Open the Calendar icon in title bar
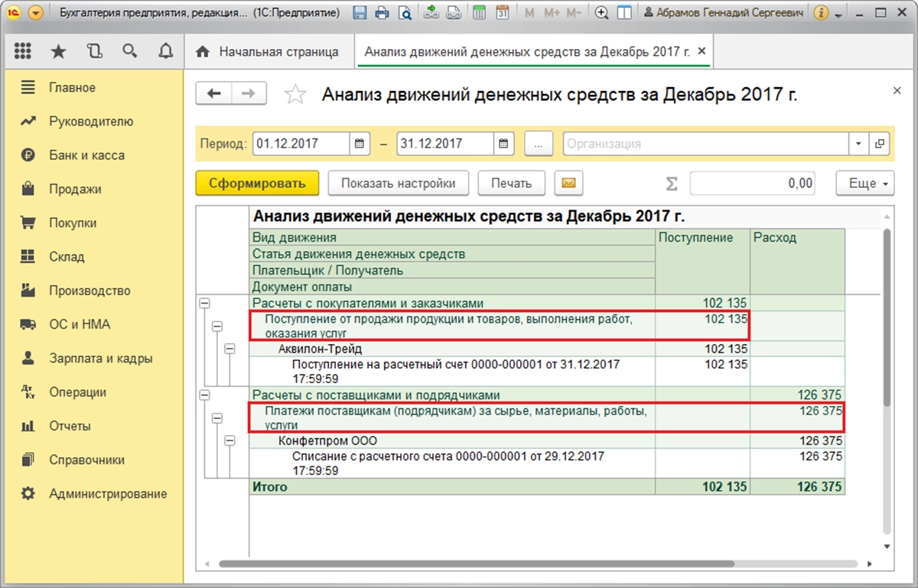This screenshot has height=588, width=918. [503, 13]
